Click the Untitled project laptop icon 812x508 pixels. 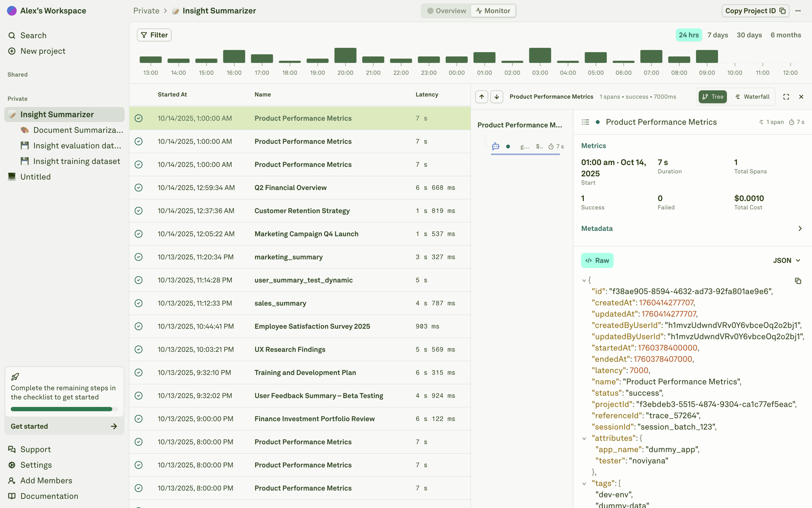tap(12, 177)
